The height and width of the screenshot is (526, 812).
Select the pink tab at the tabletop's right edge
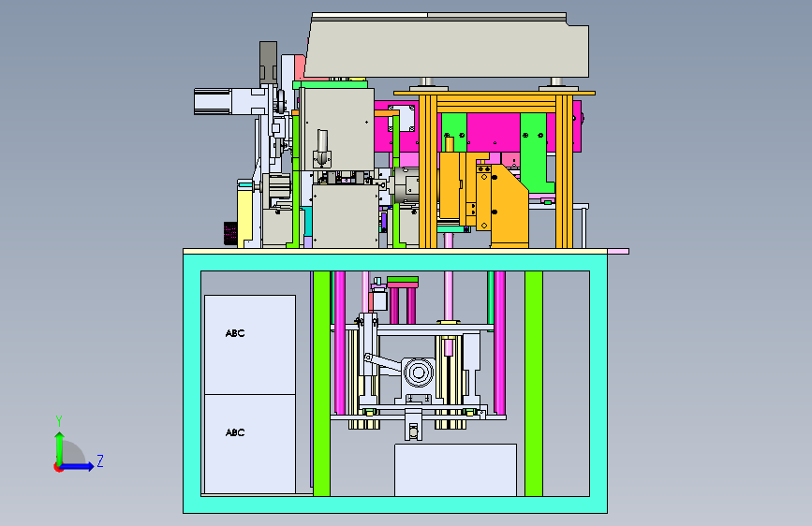tap(618, 252)
